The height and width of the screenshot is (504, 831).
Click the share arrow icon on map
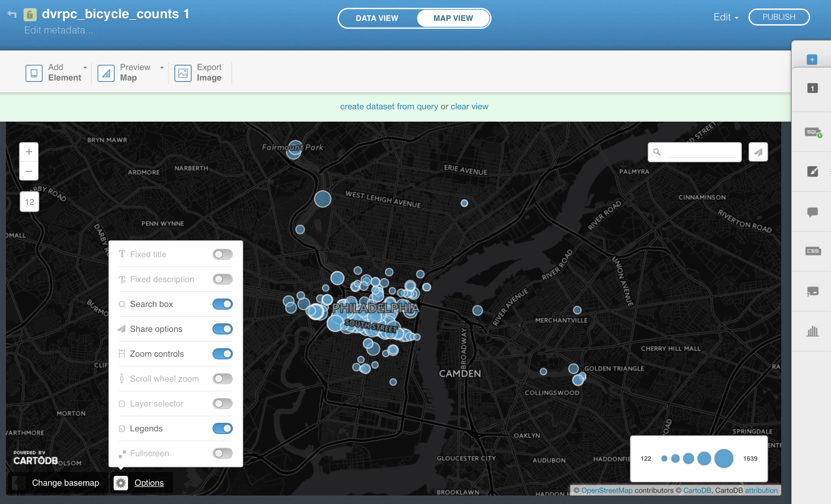[758, 152]
